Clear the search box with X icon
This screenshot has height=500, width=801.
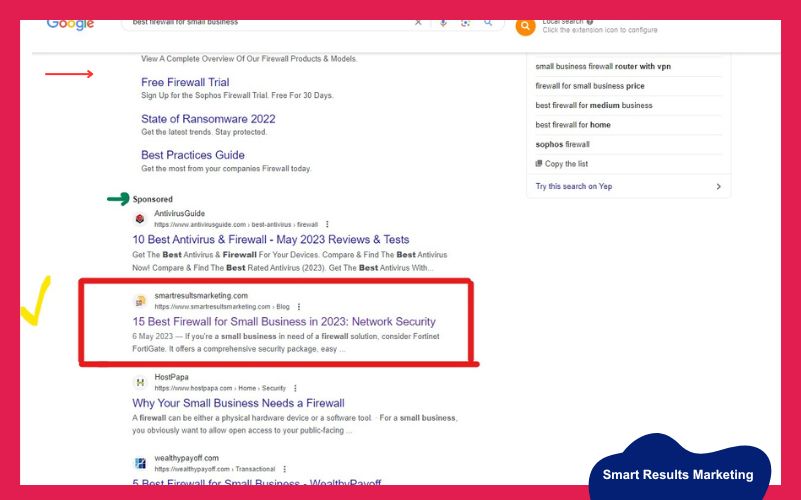(418, 22)
